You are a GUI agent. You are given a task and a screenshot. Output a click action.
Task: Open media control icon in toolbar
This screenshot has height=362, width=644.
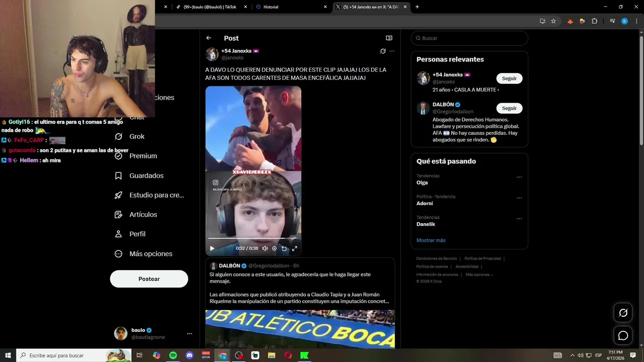pyautogui.click(x=612, y=21)
